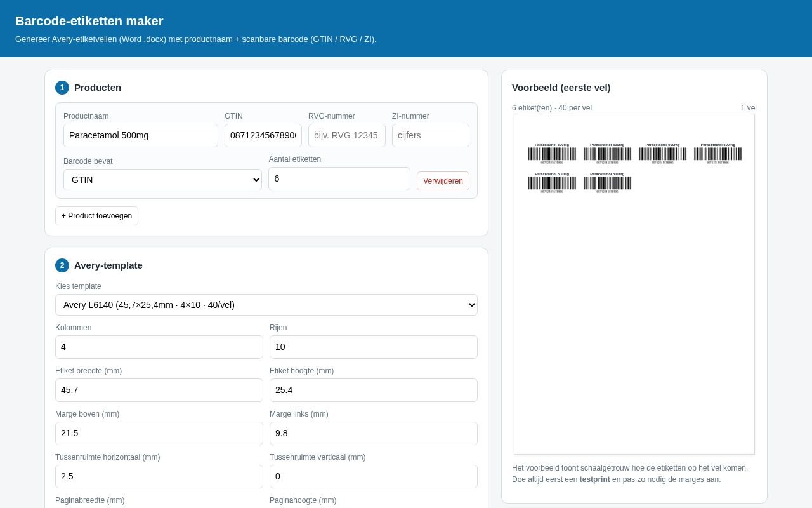Click the Paginabreedte (mm) label
Viewport: 812px width, 508px height.
coord(90,500)
